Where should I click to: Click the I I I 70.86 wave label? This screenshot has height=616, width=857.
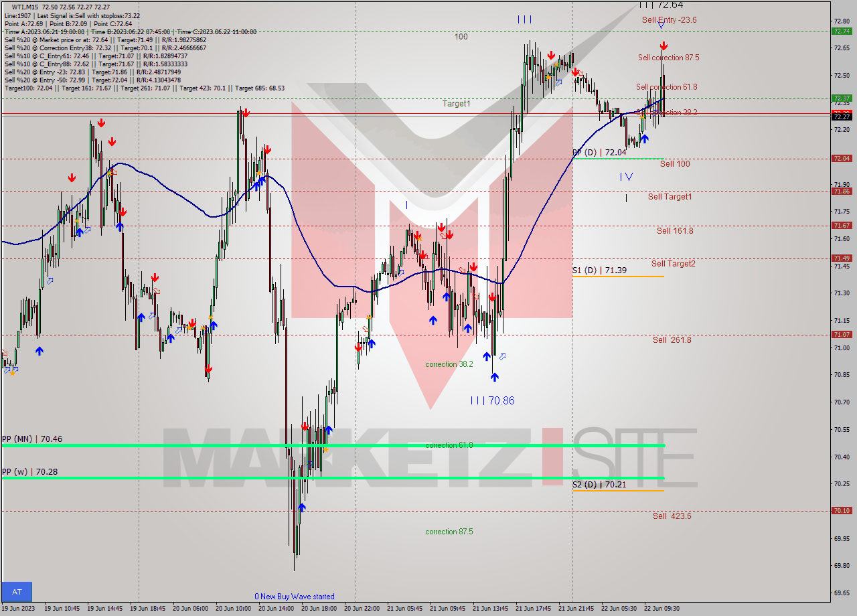click(x=492, y=400)
